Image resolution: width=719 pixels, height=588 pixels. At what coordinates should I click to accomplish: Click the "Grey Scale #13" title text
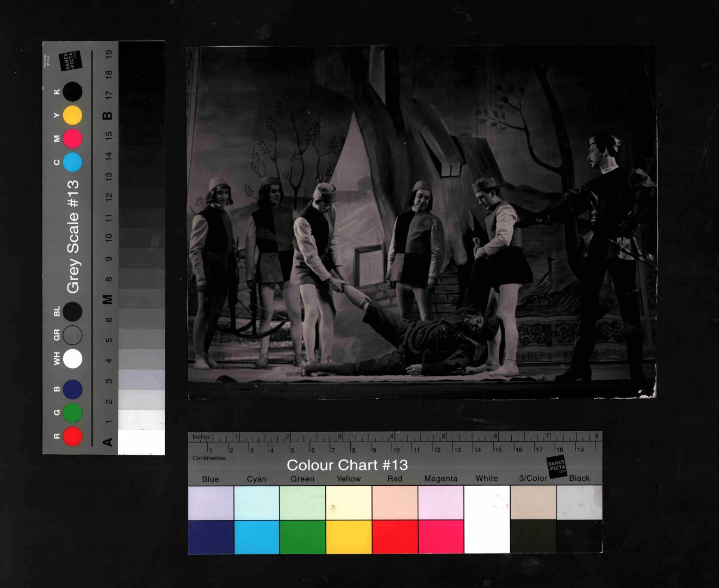pos(73,237)
